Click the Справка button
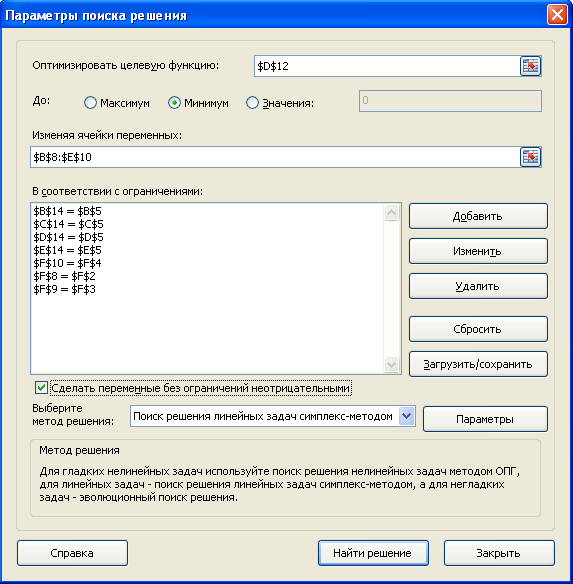The image size is (573, 584). [x=72, y=553]
